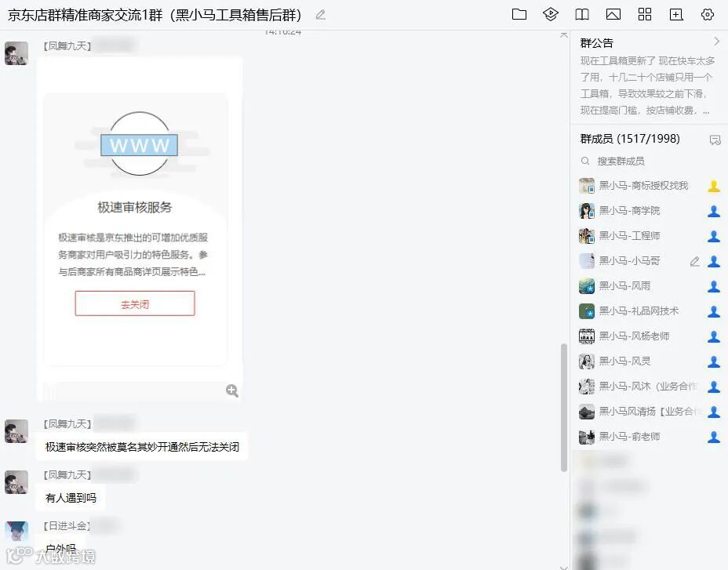Viewport: 728px width, 570px height.
Task: Click the chat scroll-down arrow at bottom
Action: 563,567
